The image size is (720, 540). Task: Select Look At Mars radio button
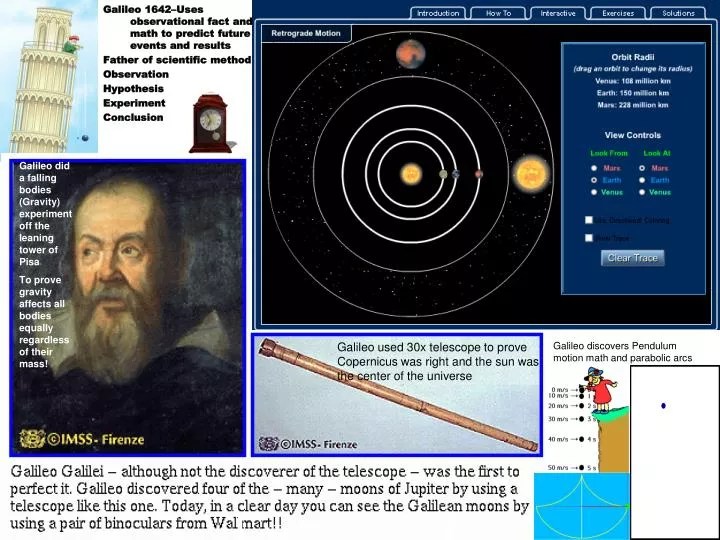pos(642,168)
